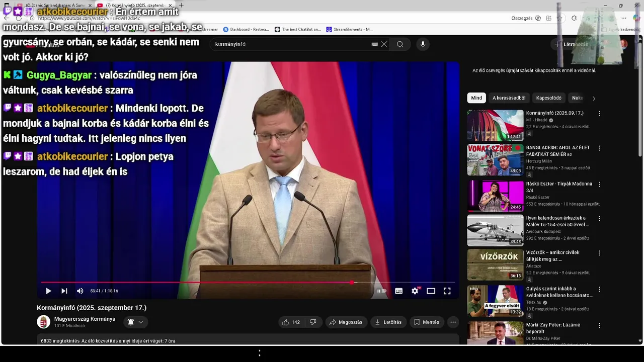Open Gulyás szerint video thumbnail
The height and width of the screenshot is (362, 644).
point(495,301)
